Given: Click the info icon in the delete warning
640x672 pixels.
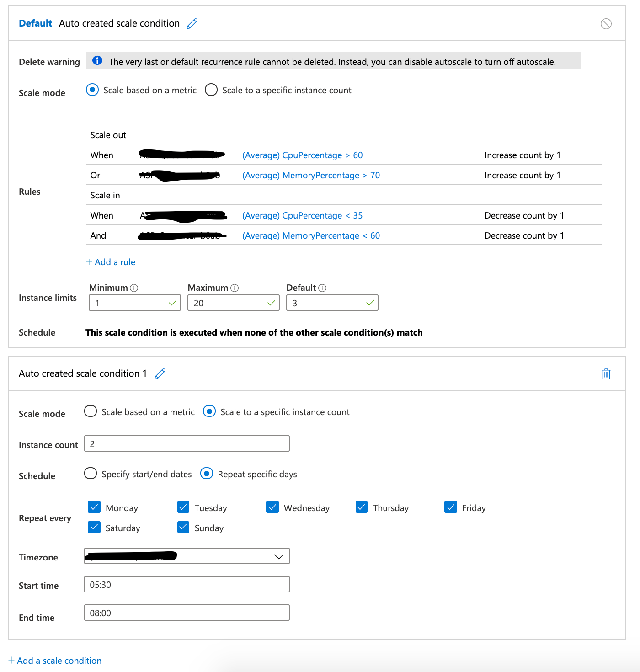Looking at the screenshot, I should (x=97, y=60).
